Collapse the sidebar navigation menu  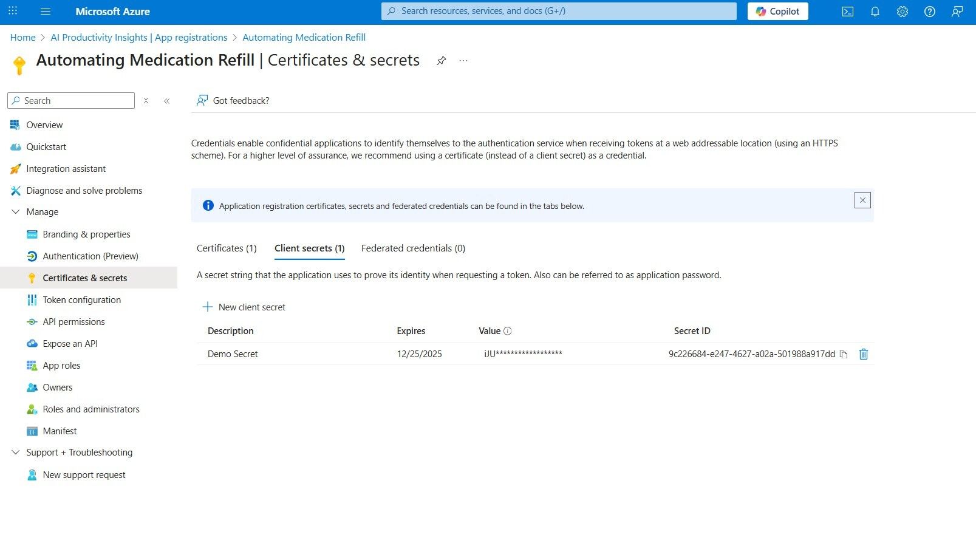(x=166, y=101)
